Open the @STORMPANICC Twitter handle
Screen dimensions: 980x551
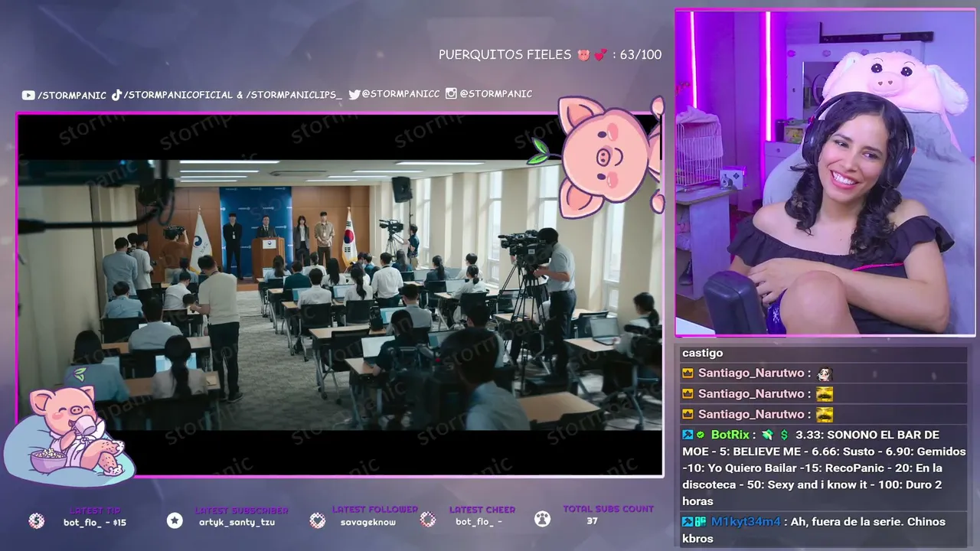click(x=400, y=94)
